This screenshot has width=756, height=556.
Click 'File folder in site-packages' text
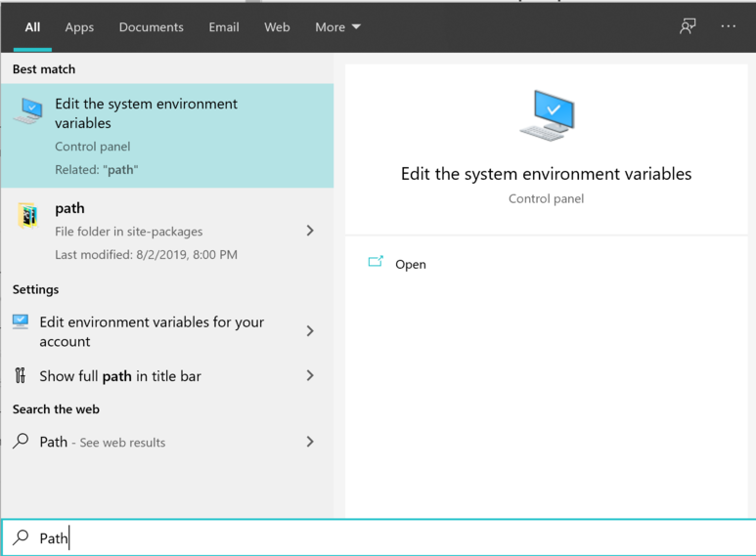pyautogui.click(x=129, y=232)
